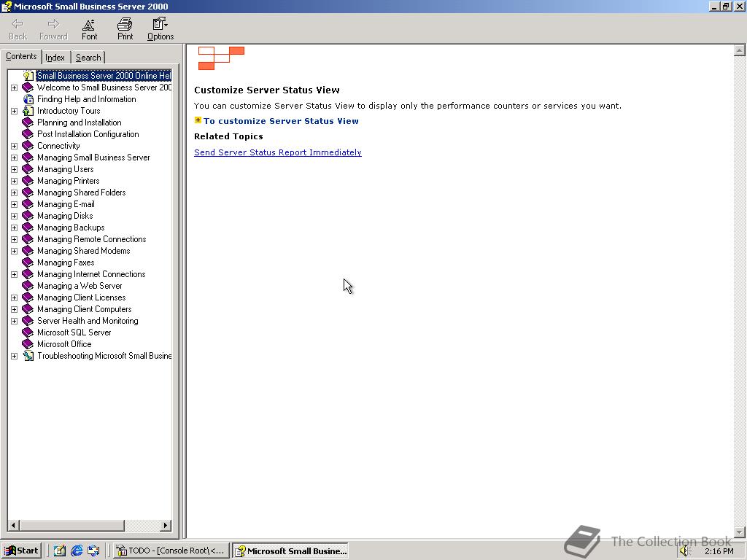Click the Managing a Web Server book icon

click(x=28, y=286)
